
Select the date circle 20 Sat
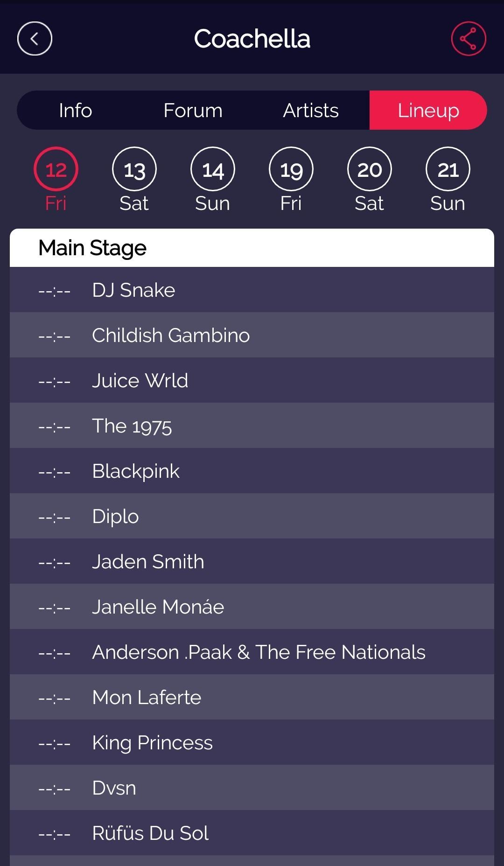[369, 170]
